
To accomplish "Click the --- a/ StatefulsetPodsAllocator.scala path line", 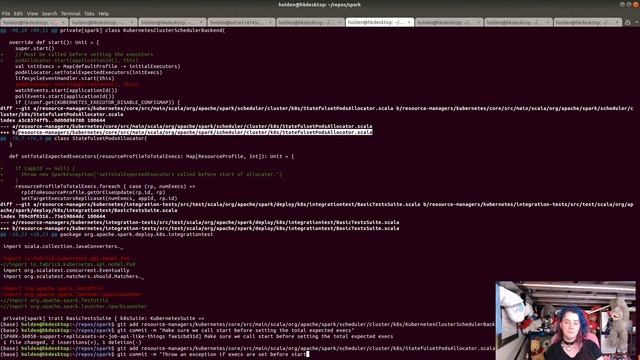I will click(x=186, y=126).
